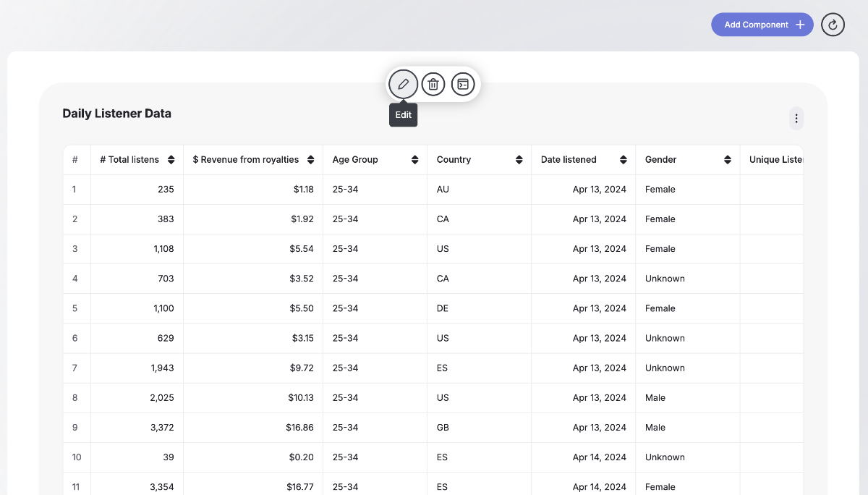Sort the Gender column
Screen dimensions: 868x495
click(x=727, y=160)
